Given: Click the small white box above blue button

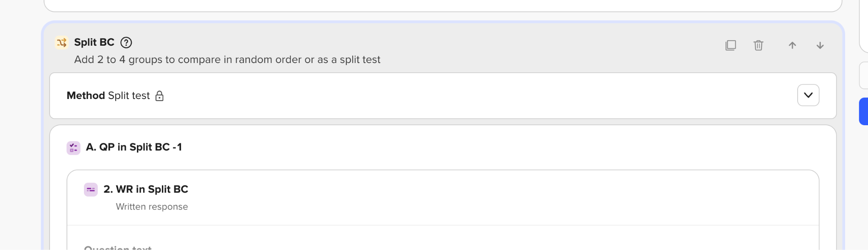Looking at the screenshot, I should click(x=863, y=76).
